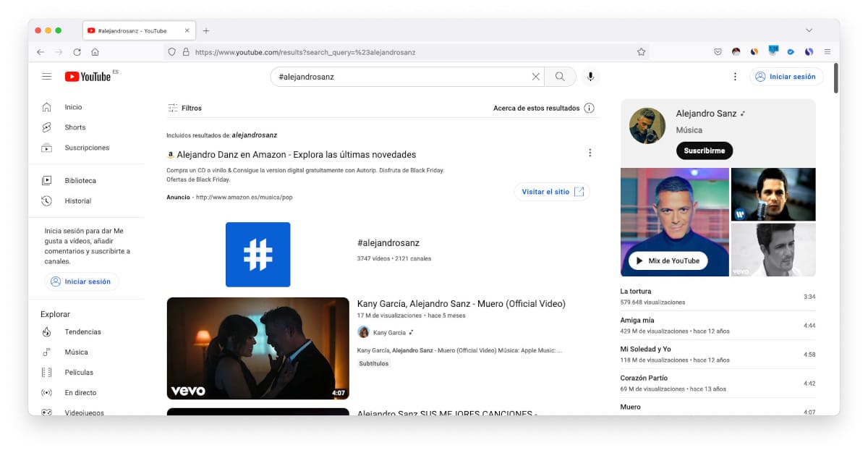The height and width of the screenshot is (453, 868).
Task: Open the info icon beside Acerca de estos resultados
Action: tap(590, 109)
